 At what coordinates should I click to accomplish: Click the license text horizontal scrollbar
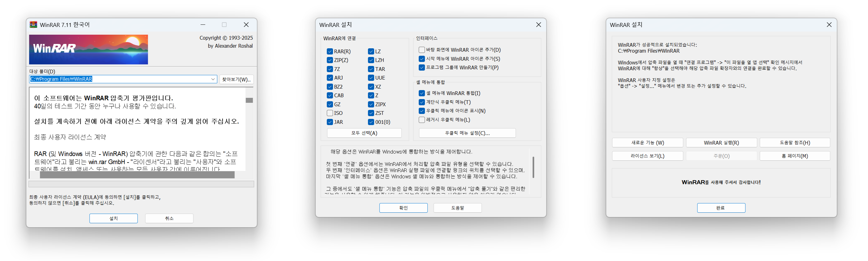click(137, 175)
